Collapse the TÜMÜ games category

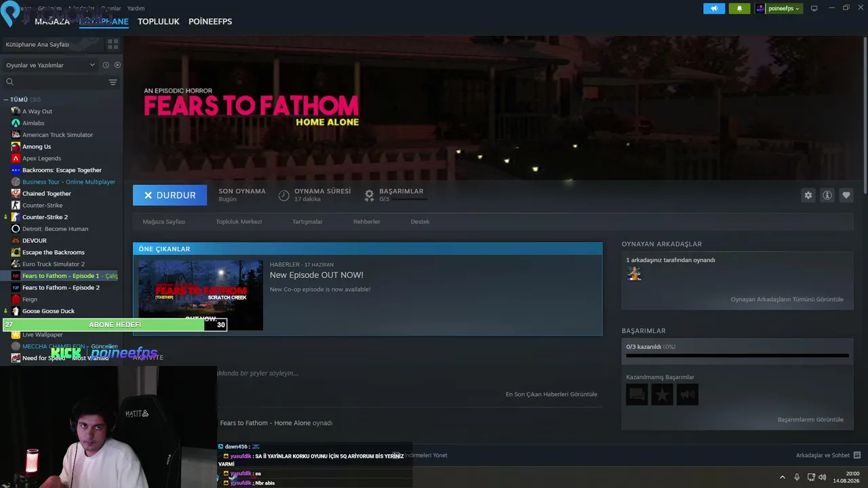5,100
